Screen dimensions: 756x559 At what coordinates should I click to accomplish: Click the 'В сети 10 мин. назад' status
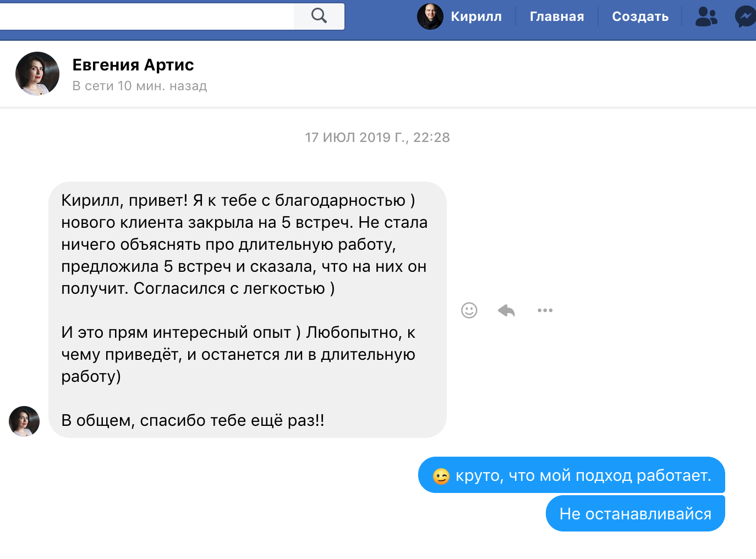[140, 86]
